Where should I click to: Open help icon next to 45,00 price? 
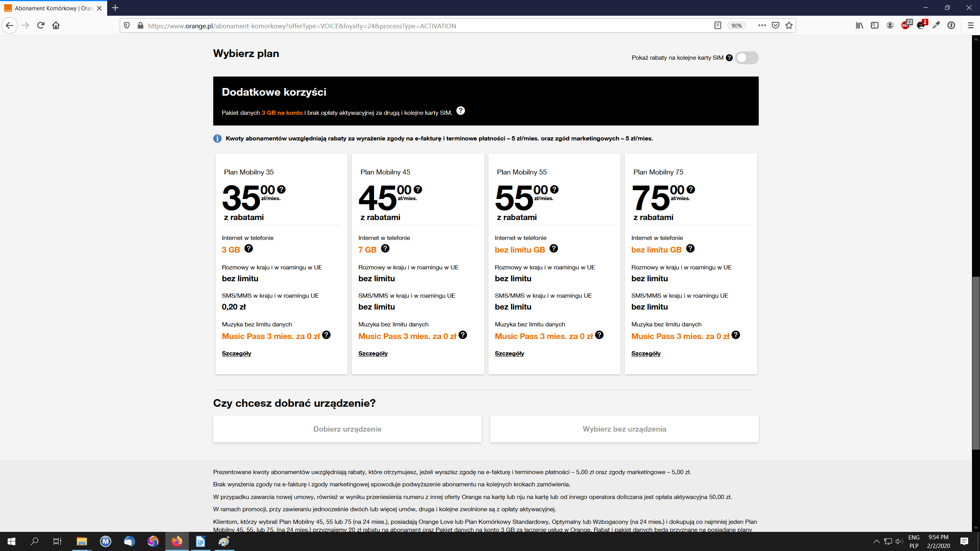[x=418, y=189]
